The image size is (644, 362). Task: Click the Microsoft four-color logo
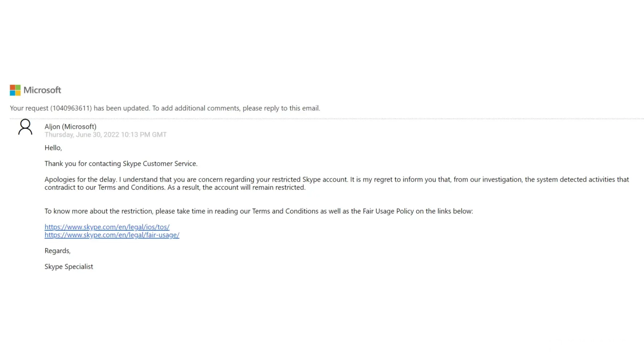click(15, 90)
